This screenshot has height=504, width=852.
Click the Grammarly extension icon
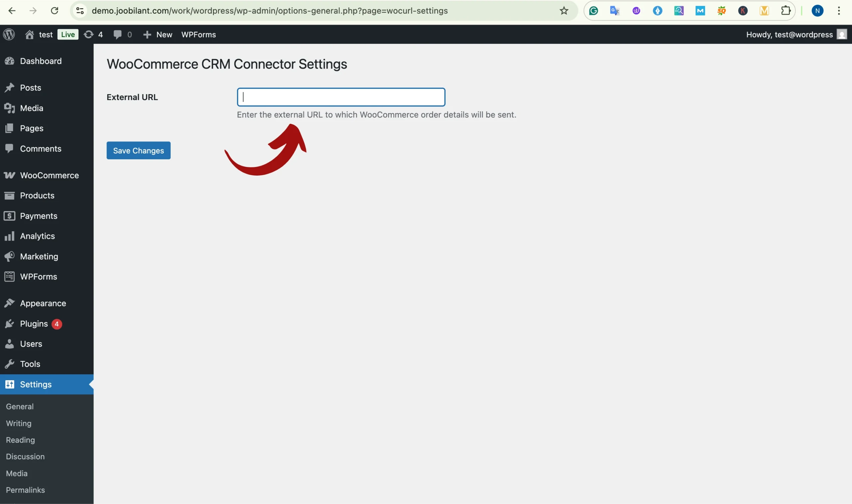tap(593, 11)
